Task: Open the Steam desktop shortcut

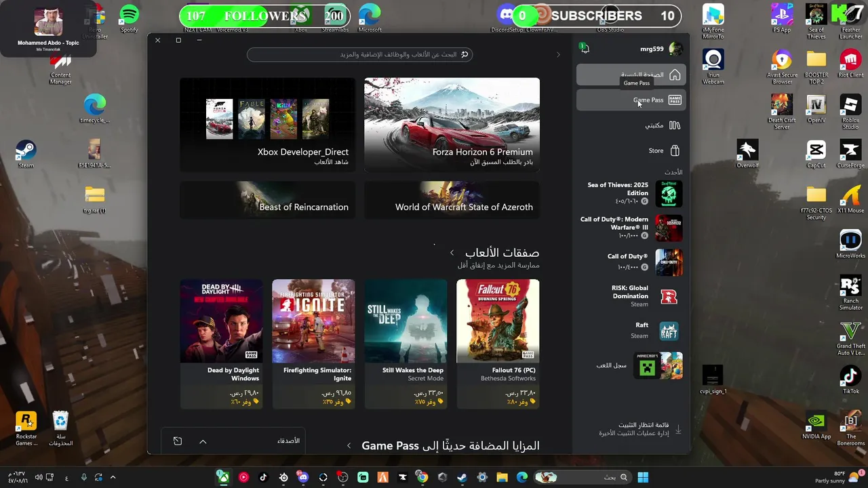Action: (26, 154)
